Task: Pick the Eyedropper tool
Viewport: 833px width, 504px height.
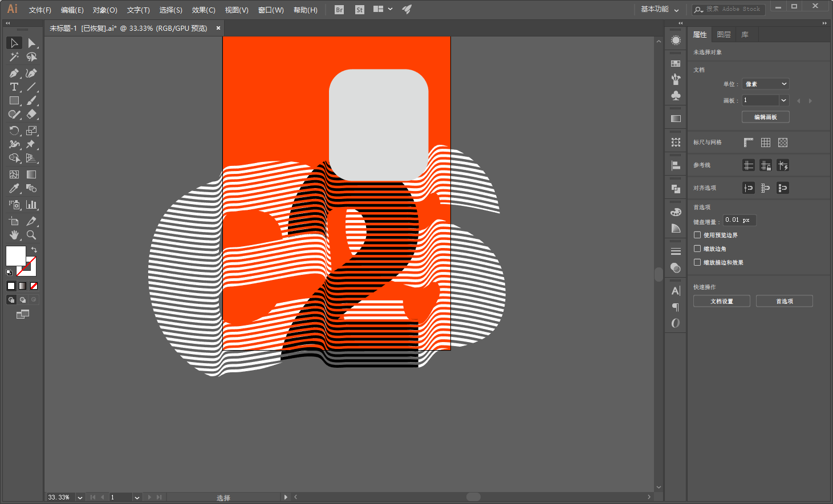Action: (x=14, y=188)
